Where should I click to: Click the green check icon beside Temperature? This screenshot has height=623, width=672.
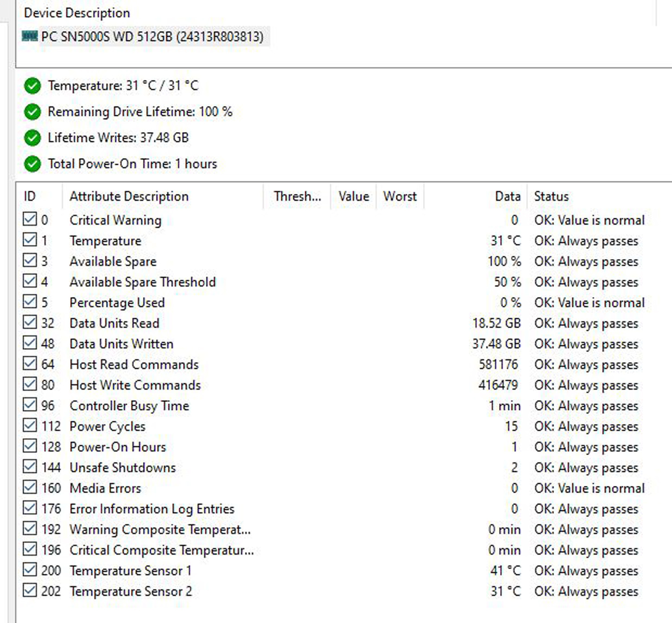pyautogui.click(x=33, y=86)
